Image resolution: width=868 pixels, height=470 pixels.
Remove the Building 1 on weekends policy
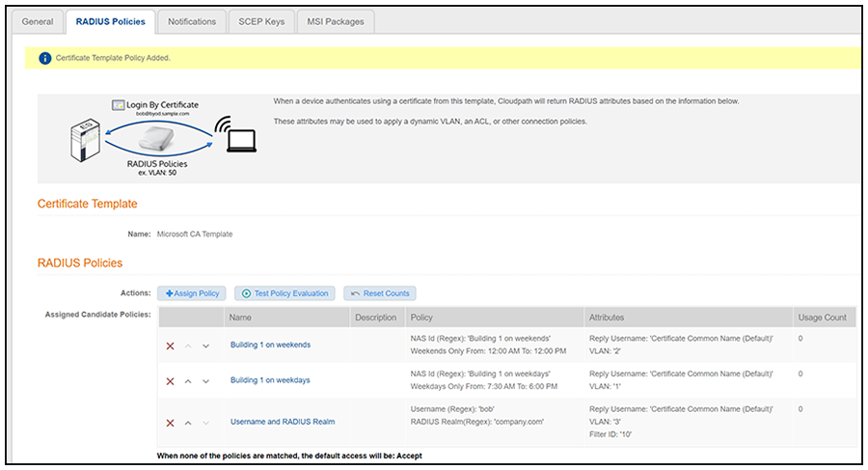click(x=170, y=346)
